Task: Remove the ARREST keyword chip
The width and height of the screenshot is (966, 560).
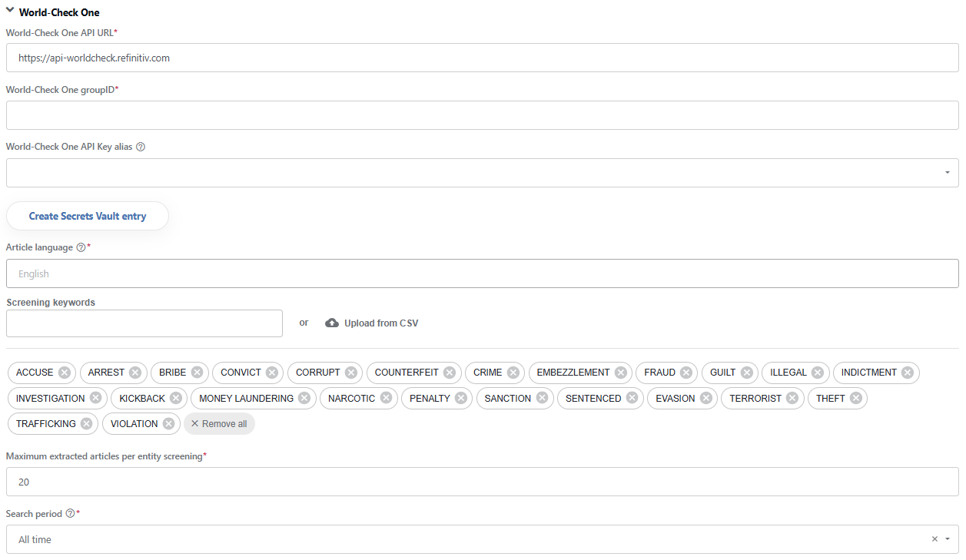Action: [x=135, y=373]
